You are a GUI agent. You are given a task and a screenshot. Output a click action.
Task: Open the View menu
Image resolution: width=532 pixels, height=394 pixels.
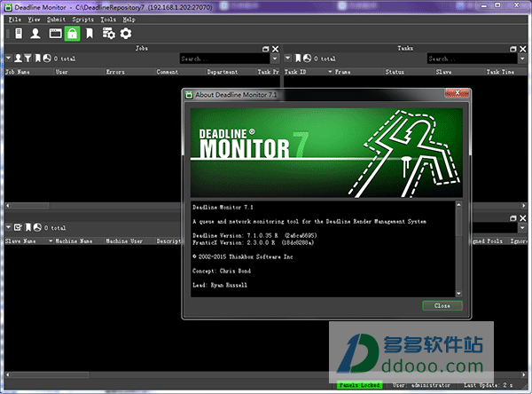[x=34, y=20]
